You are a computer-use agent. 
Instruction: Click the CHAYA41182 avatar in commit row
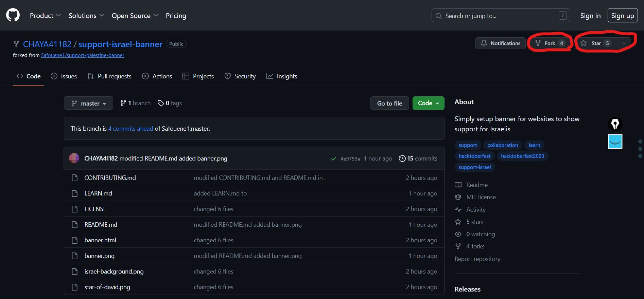(x=74, y=158)
